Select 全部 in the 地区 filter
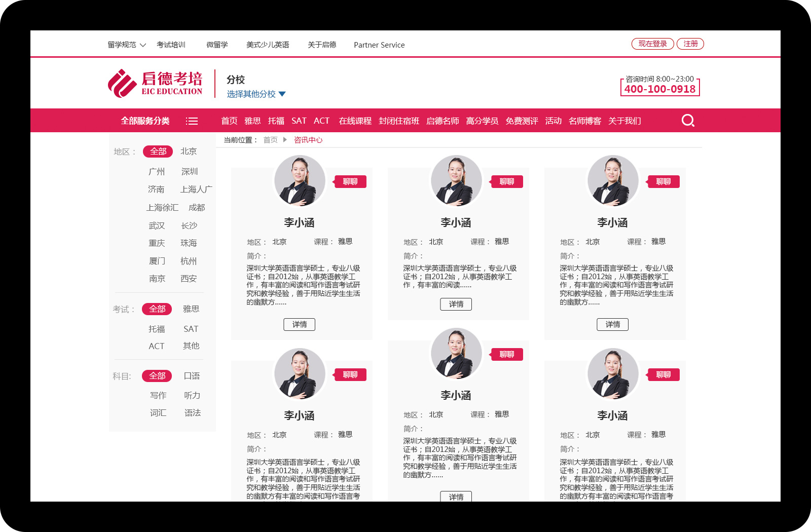The image size is (811, 532). 158,151
